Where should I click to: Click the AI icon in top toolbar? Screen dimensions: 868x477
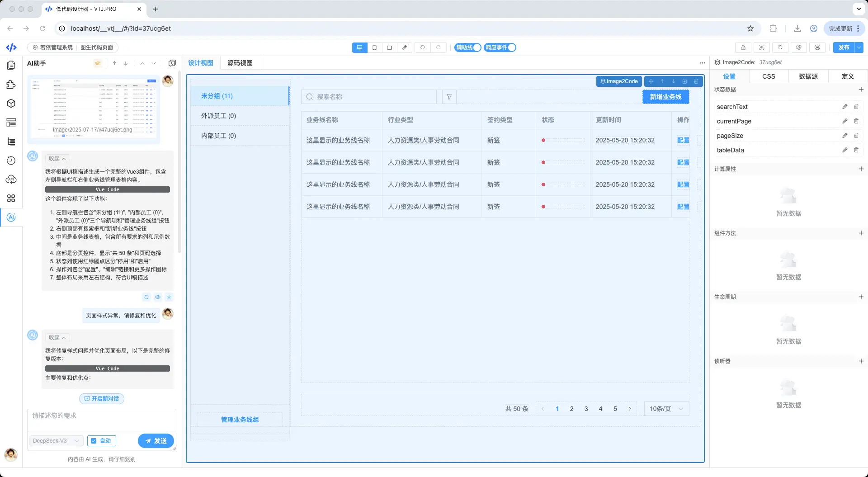817,47
